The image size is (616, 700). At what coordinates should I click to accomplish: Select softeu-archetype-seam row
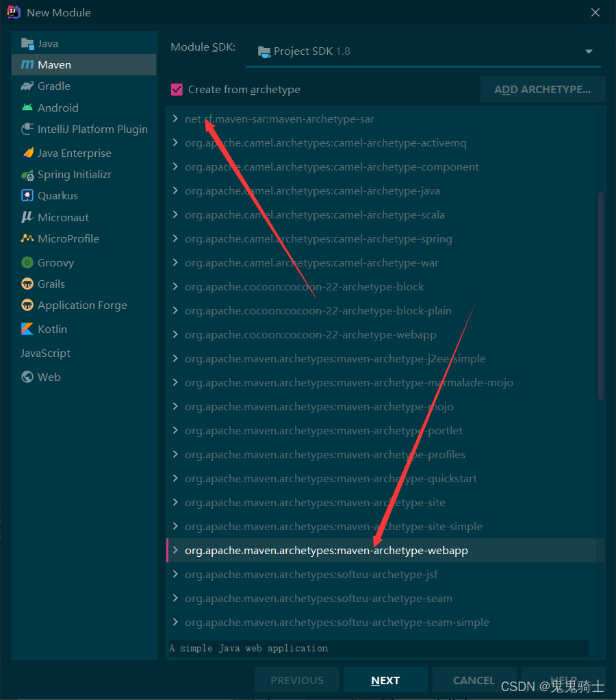click(x=381, y=598)
